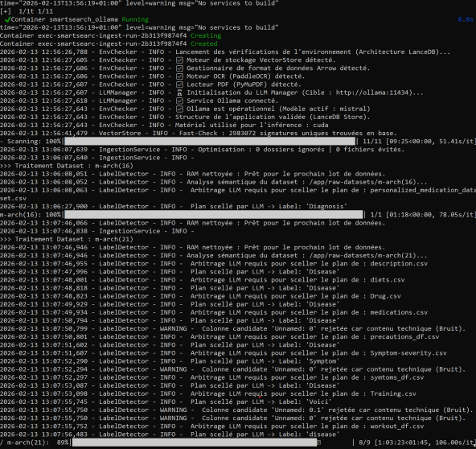This screenshot has height=449, width=476.
Task: Click '>>> Traitement Dataset : m-arch(21)' line
Action: point(67,239)
